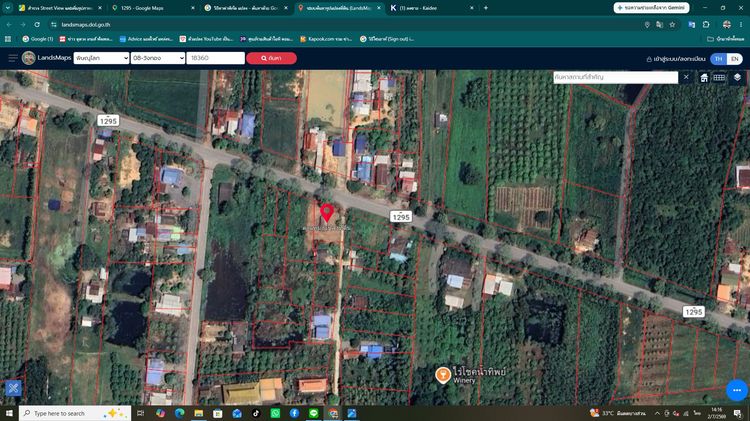Viewport: 750px width, 421px height.
Task: Click the winery map marker
Action: [443, 375]
